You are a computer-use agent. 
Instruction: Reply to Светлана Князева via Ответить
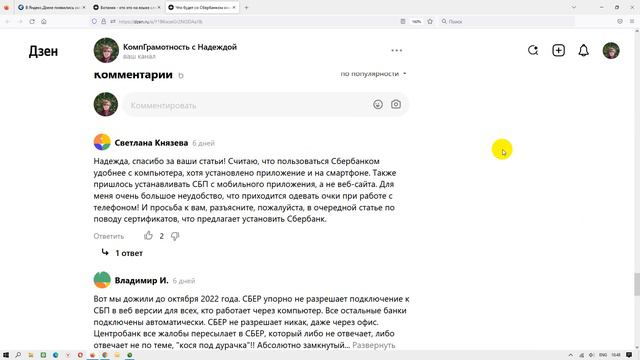(109, 236)
